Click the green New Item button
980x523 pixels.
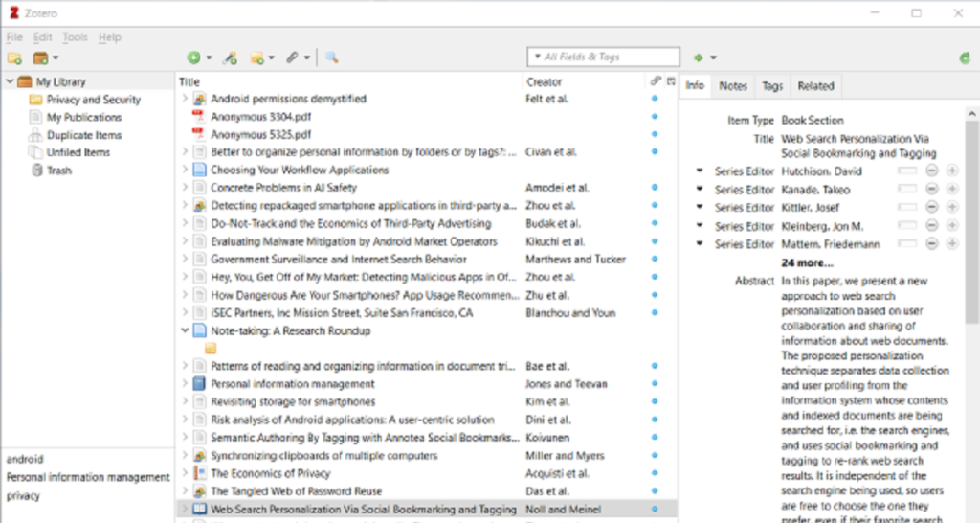[194, 58]
